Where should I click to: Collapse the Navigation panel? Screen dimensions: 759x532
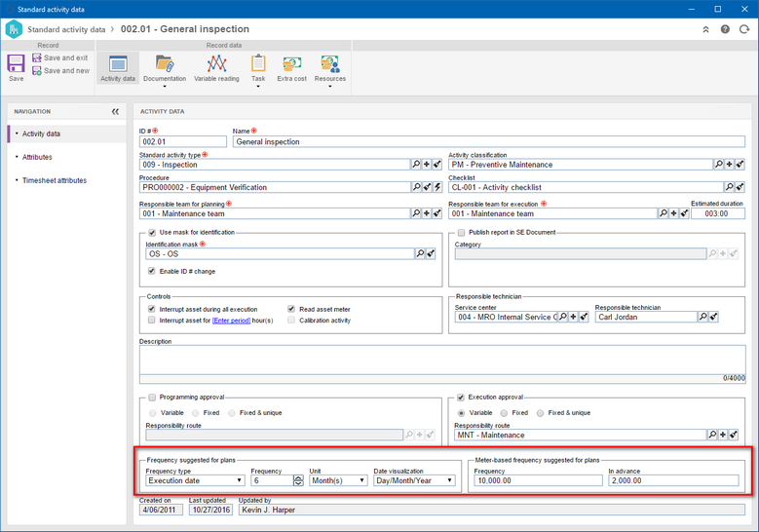click(x=115, y=111)
